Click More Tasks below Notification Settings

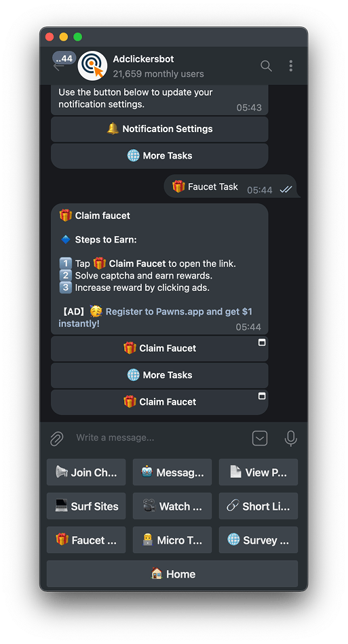pyautogui.click(x=159, y=156)
